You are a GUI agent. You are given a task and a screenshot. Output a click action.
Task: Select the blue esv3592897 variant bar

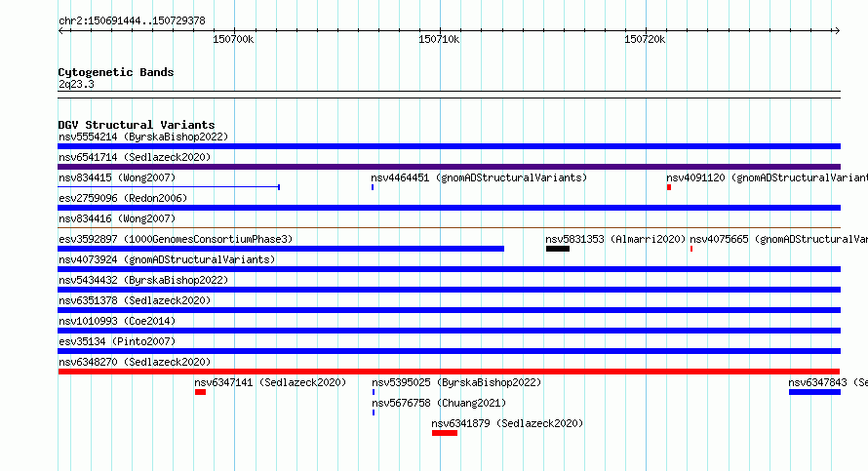coord(281,249)
